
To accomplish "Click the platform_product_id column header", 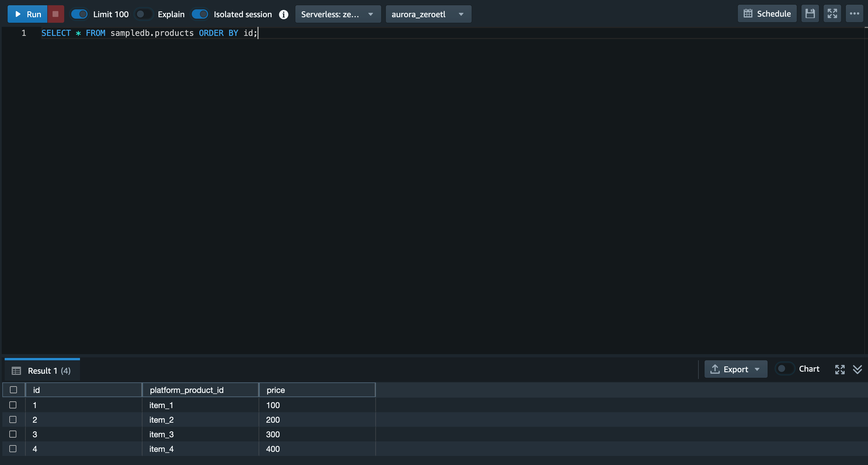I will point(201,390).
